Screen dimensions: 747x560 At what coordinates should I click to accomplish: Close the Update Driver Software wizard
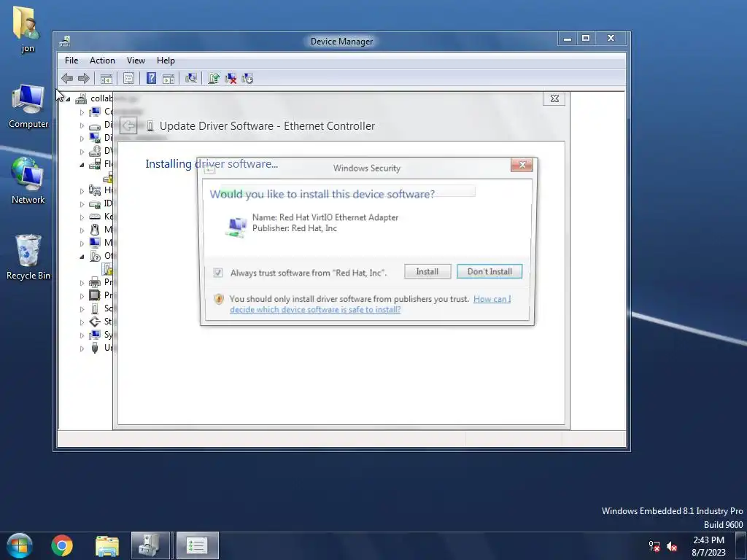coord(554,98)
